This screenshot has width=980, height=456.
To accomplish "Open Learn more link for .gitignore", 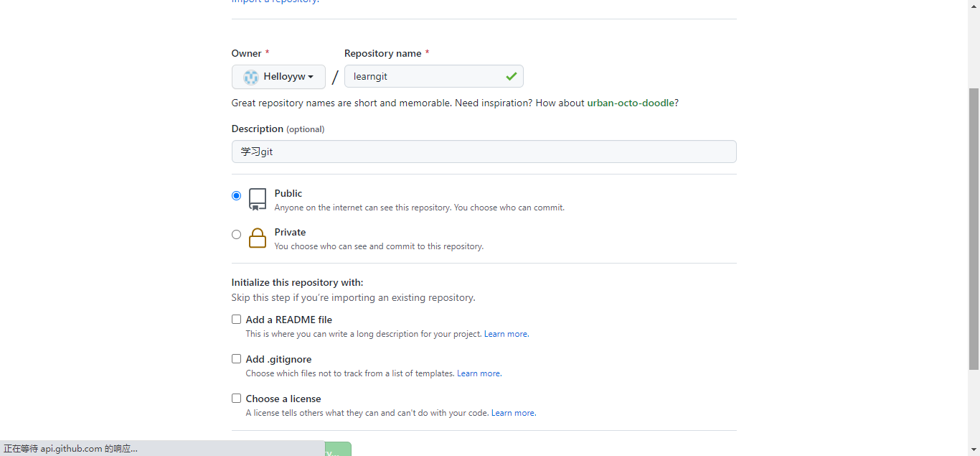I will click(x=479, y=373).
